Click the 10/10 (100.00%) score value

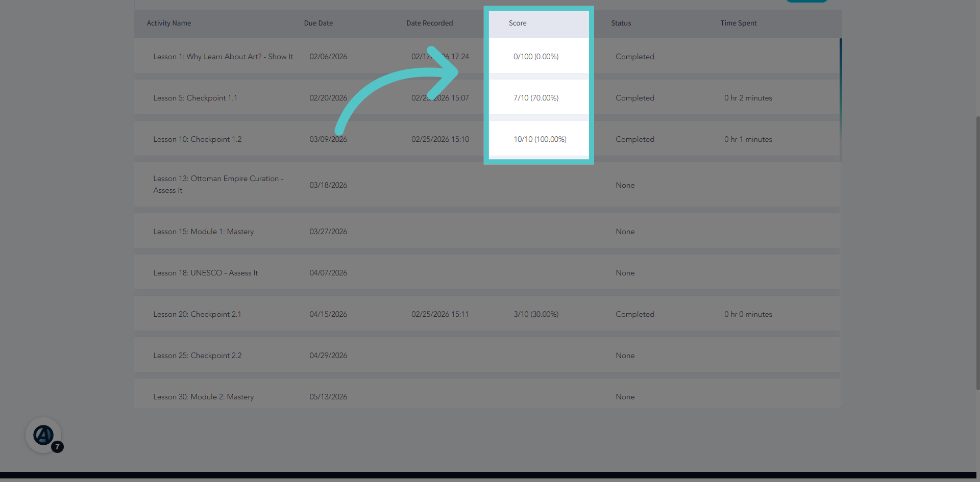(540, 139)
